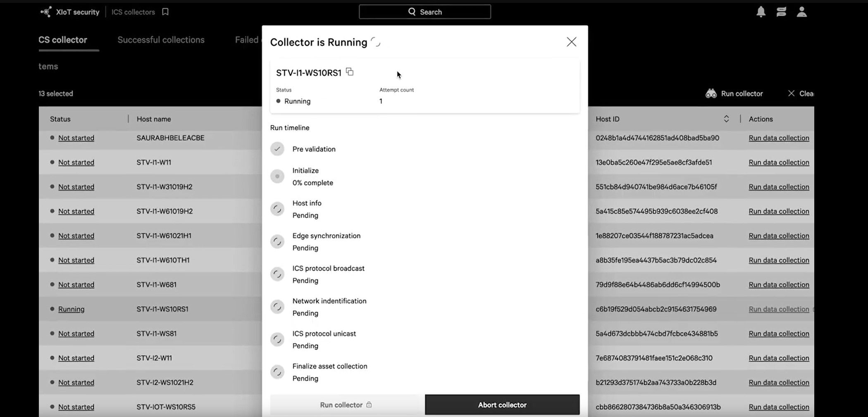Switch to the CS collector tab
868x417 pixels.
coord(63,40)
